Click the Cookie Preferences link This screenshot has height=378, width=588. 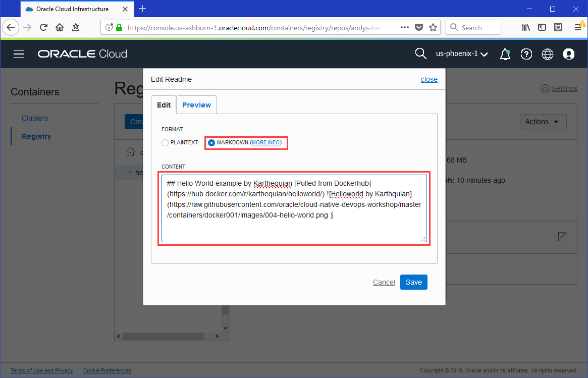107,370
